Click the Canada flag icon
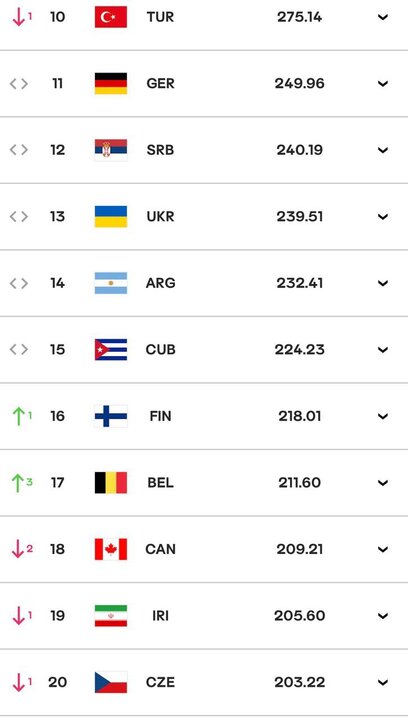The width and height of the screenshot is (408, 720). pos(111,549)
